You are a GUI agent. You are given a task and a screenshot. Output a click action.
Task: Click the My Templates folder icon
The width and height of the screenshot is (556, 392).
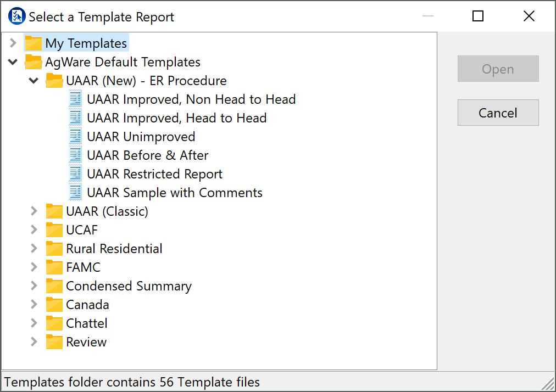coord(34,43)
